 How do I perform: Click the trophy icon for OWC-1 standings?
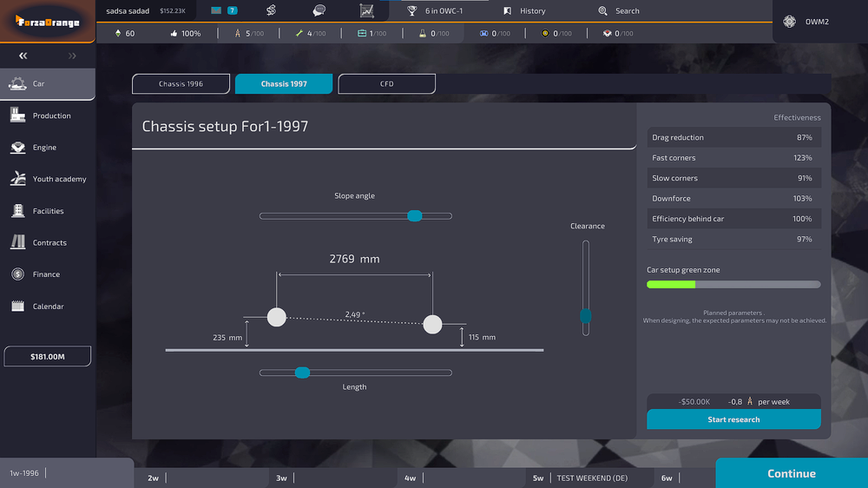(411, 10)
